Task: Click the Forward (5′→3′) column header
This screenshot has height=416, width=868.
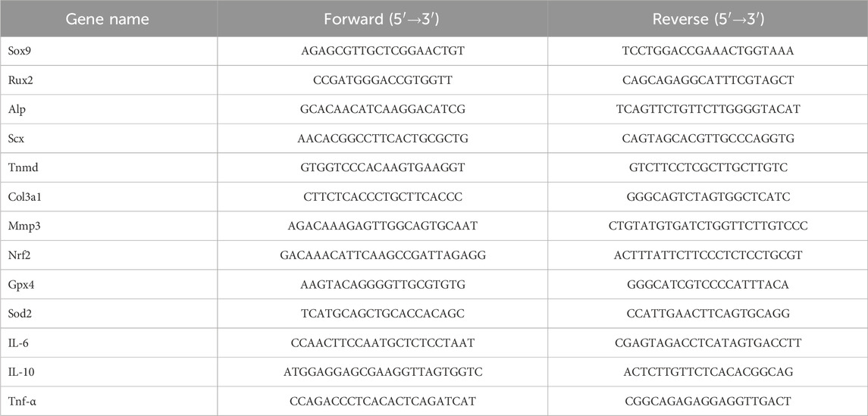Action: [383, 20]
